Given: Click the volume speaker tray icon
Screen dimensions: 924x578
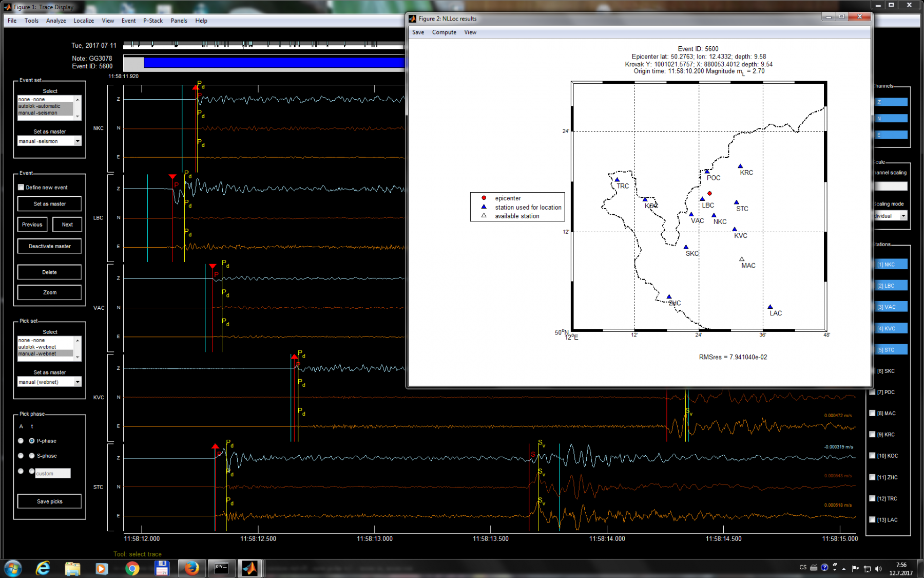Looking at the screenshot, I should (x=878, y=568).
